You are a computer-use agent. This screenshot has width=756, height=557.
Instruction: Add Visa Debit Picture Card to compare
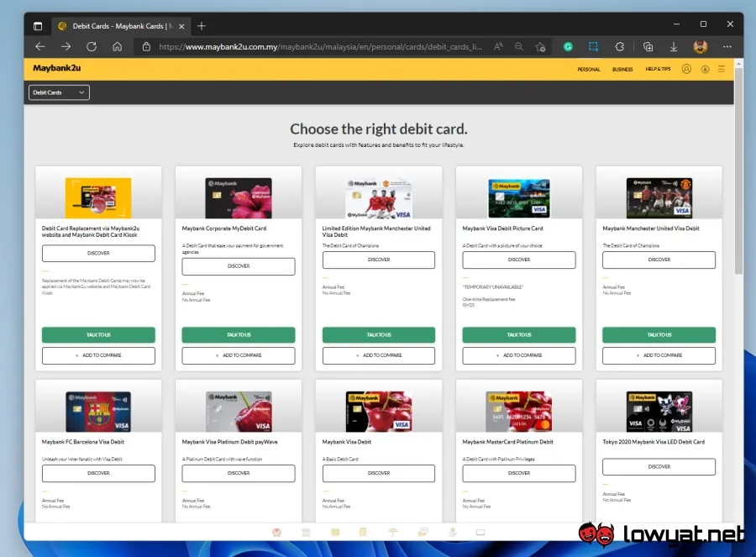click(519, 355)
